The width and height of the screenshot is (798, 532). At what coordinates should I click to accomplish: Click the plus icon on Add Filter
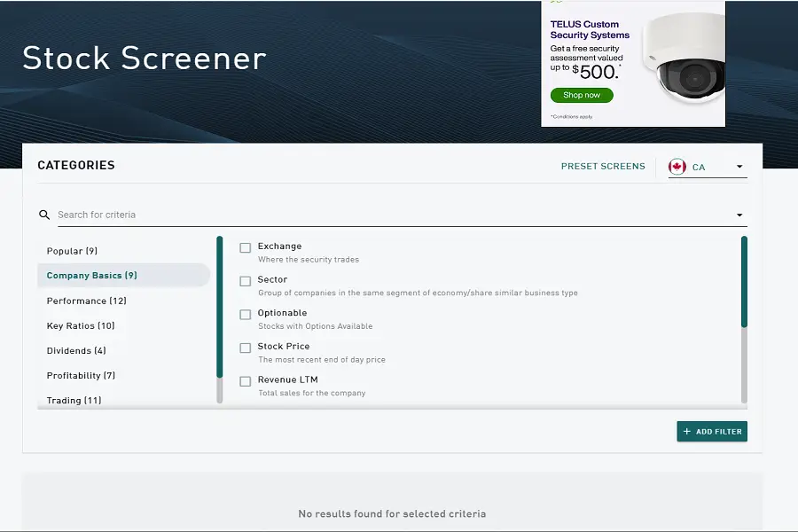tap(687, 432)
